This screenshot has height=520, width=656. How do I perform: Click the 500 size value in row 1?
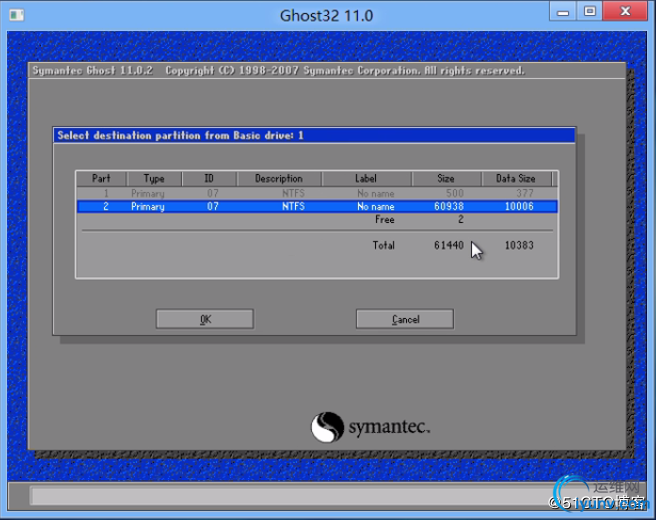point(455,193)
